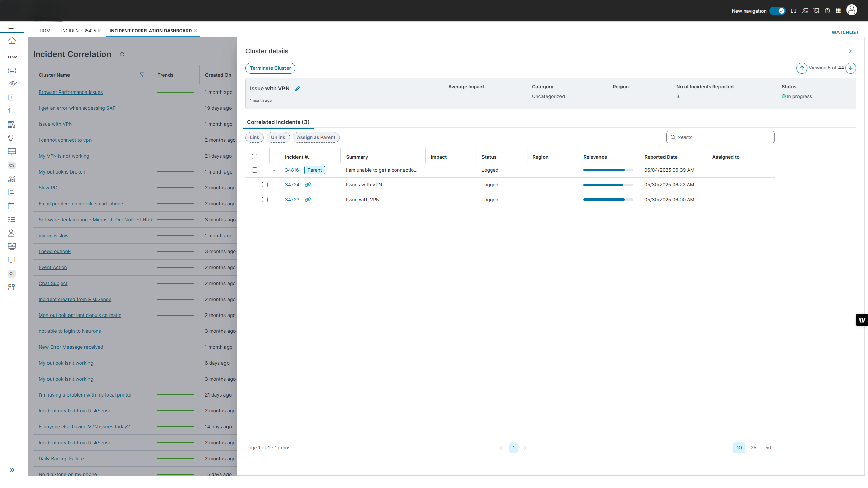Click the Terminate Cluster button

pos(270,68)
